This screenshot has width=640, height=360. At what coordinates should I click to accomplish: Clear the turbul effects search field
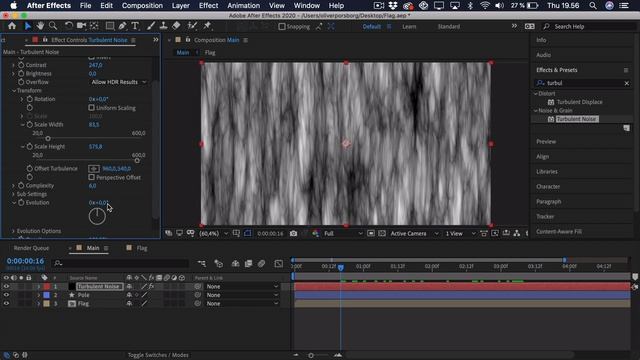627,83
